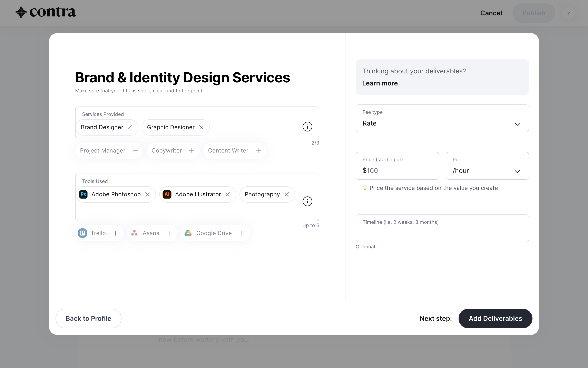Click "Thinking about your deliverables?" text
Viewport: 588px width, 368px height.
tap(414, 71)
